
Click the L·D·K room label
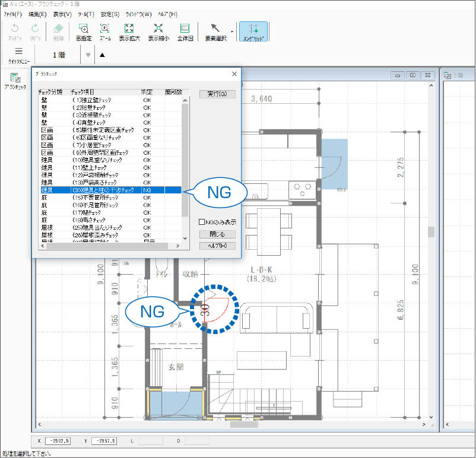click(x=261, y=270)
